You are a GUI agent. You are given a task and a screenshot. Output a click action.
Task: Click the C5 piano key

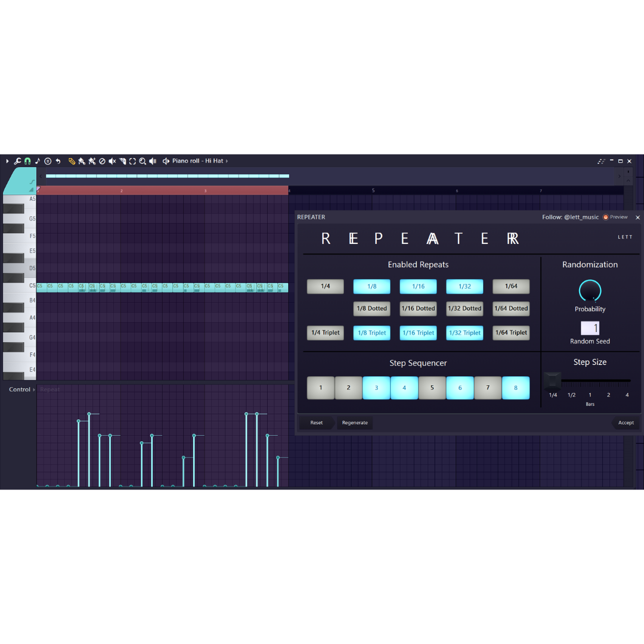(x=19, y=286)
